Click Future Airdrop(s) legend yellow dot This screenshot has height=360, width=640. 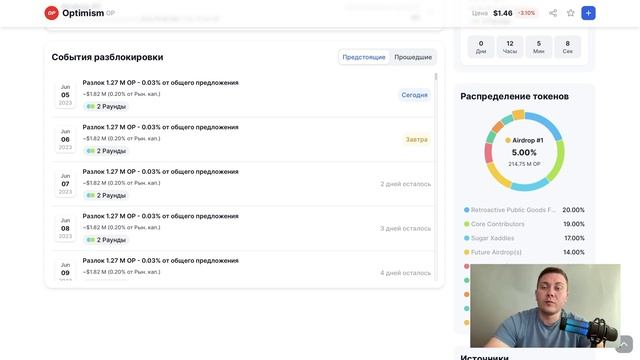pyautogui.click(x=467, y=252)
